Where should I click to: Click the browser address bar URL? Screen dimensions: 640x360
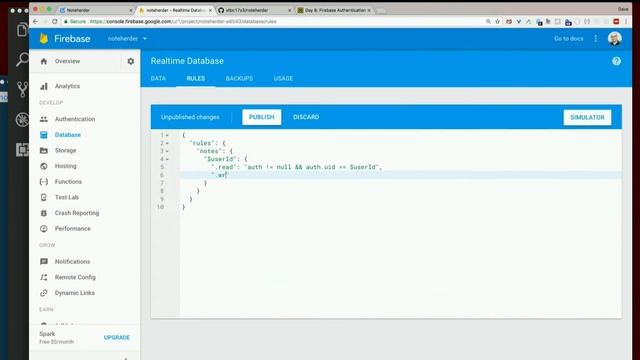pyautogui.click(x=183, y=21)
